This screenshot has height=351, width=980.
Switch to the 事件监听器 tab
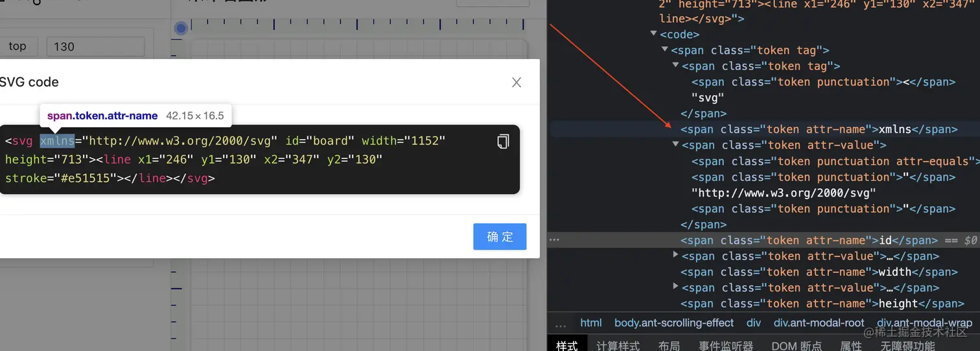pyautogui.click(x=726, y=345)
